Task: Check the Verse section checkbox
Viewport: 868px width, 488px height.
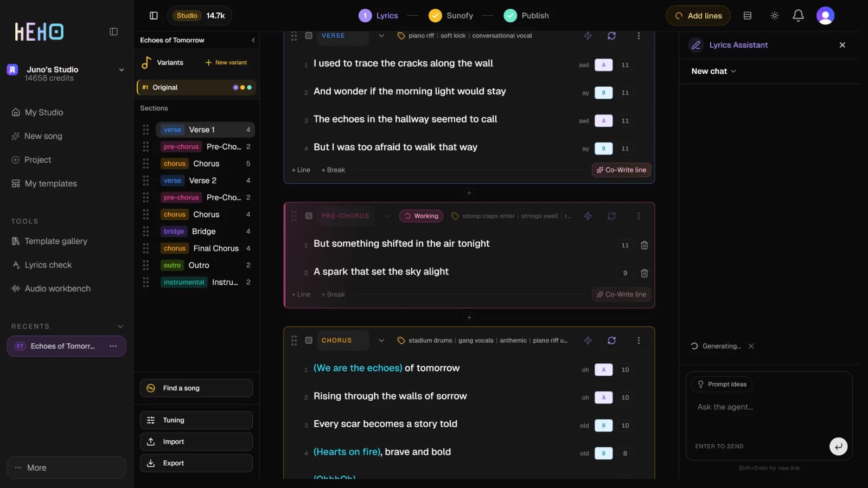Action: pos(309,36)
